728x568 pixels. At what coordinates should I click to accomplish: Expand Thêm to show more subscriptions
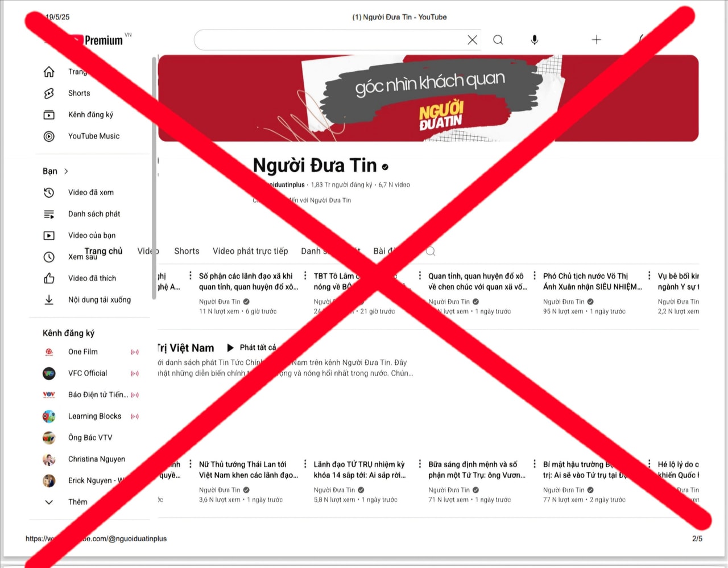78,502
